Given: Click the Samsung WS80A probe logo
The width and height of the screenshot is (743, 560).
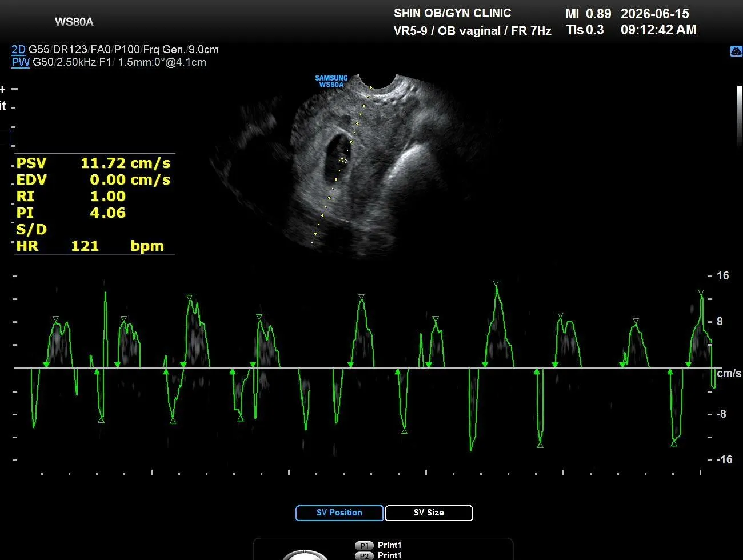Looking at the screenshot, I should pos(331,81).
